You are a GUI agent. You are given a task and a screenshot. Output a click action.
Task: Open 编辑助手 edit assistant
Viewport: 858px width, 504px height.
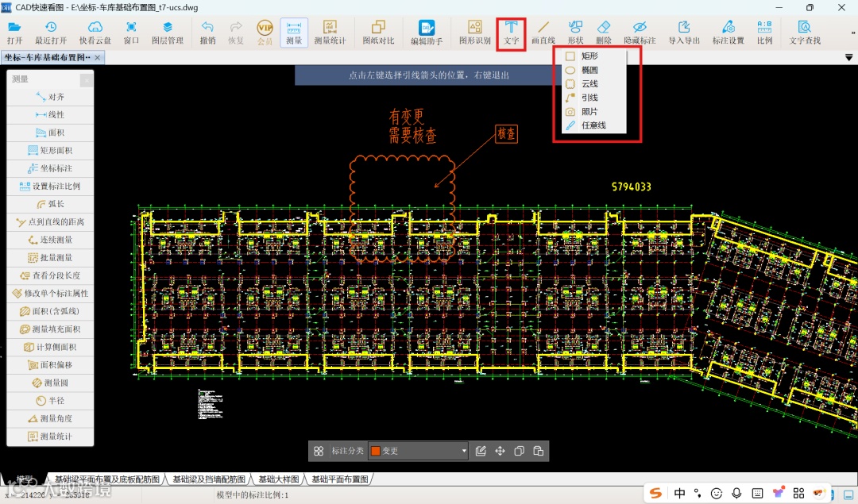pos(427,33)
